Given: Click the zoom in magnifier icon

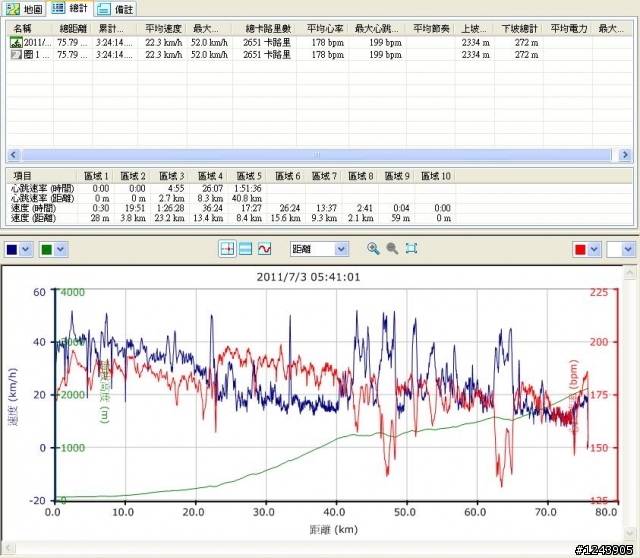Looking at the screenshot, I should pos(373,248).
